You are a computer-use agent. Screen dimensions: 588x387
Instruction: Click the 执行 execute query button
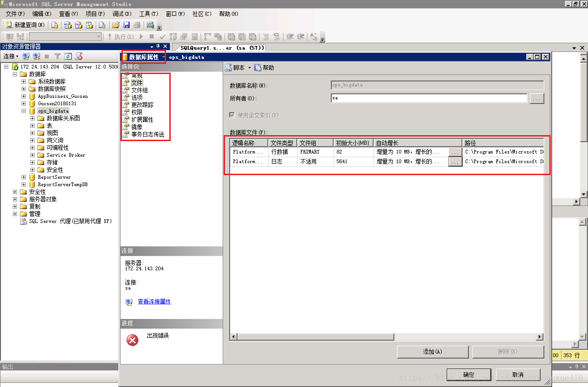coord(121,36)
